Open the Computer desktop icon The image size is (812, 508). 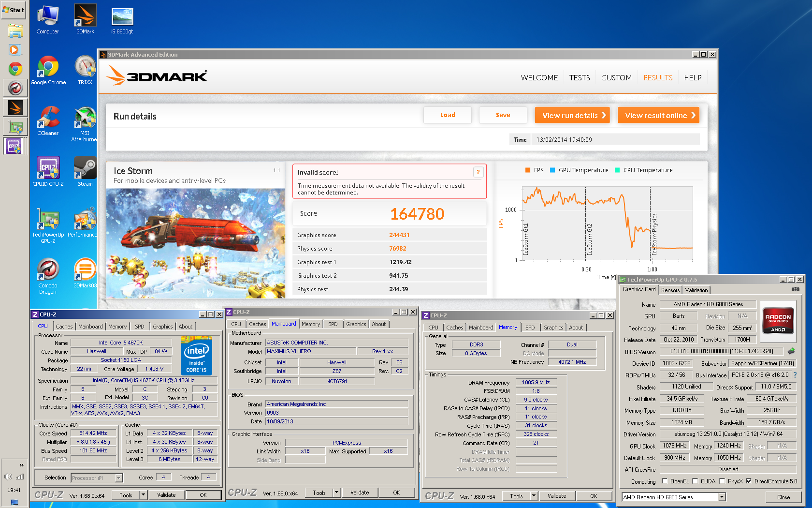[47, 20]
